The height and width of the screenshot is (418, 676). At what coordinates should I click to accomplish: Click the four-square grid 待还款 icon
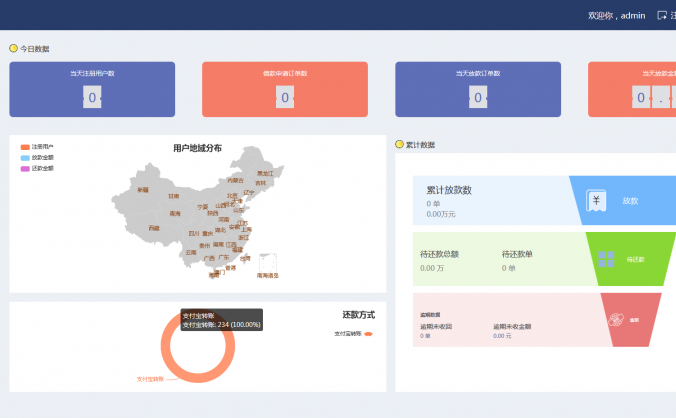(x=606, y=259)
